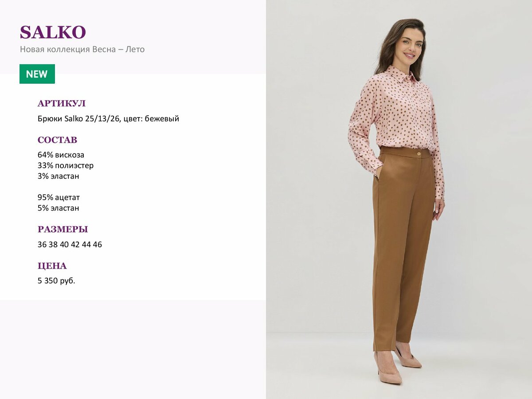Choose size 46

(98, 245)
